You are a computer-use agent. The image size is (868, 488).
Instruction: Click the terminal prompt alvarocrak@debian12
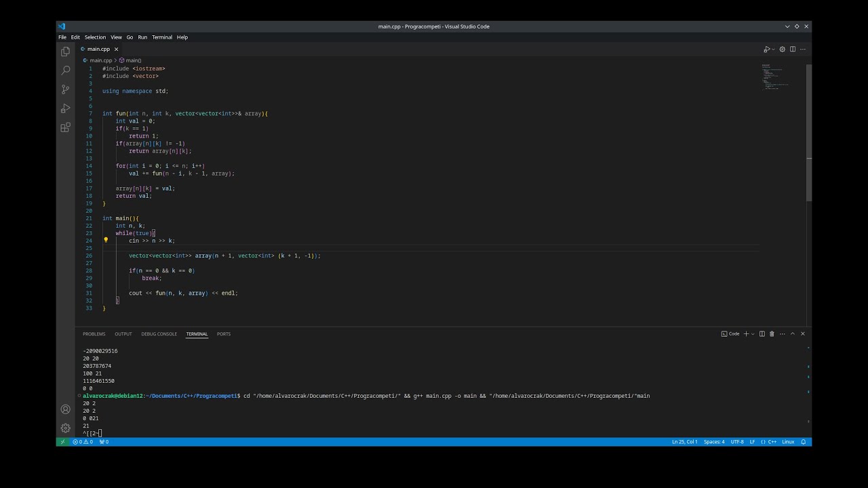[x=113, y=396]
